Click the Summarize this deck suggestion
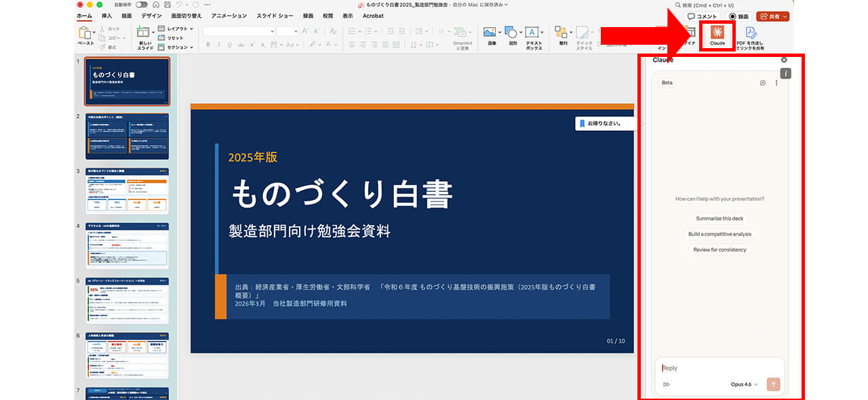 [x=719, y=218]
